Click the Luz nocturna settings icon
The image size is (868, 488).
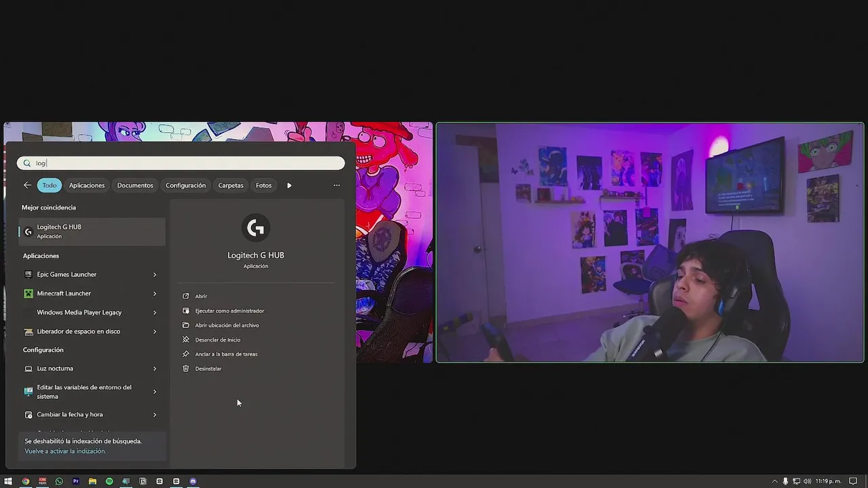(28, 369)
